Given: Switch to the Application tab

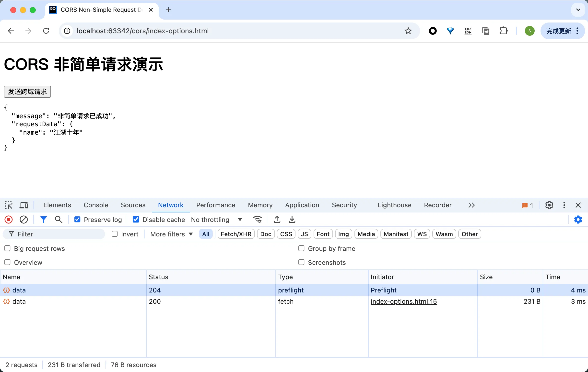Looking at the screenshot, I should coord(303,205).
